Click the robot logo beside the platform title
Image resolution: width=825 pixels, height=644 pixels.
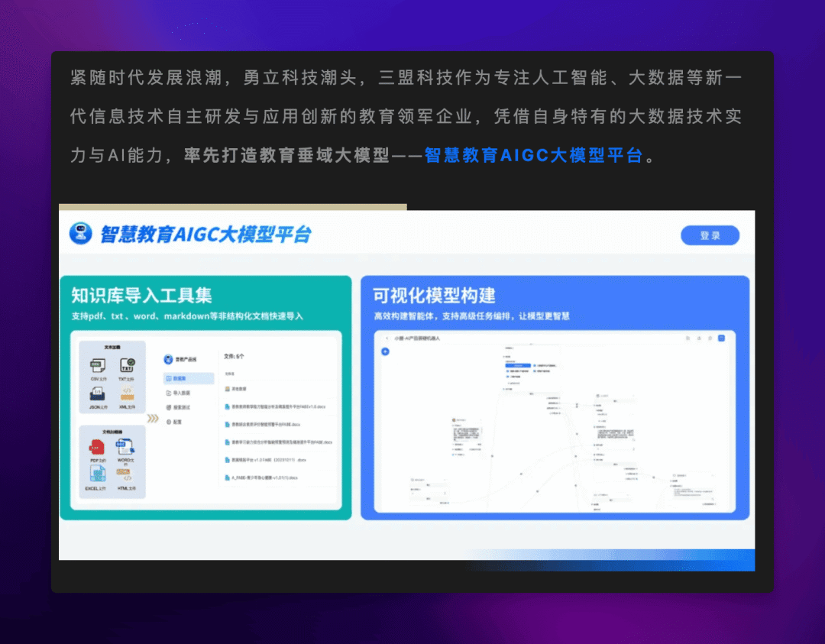click(81, 233)
